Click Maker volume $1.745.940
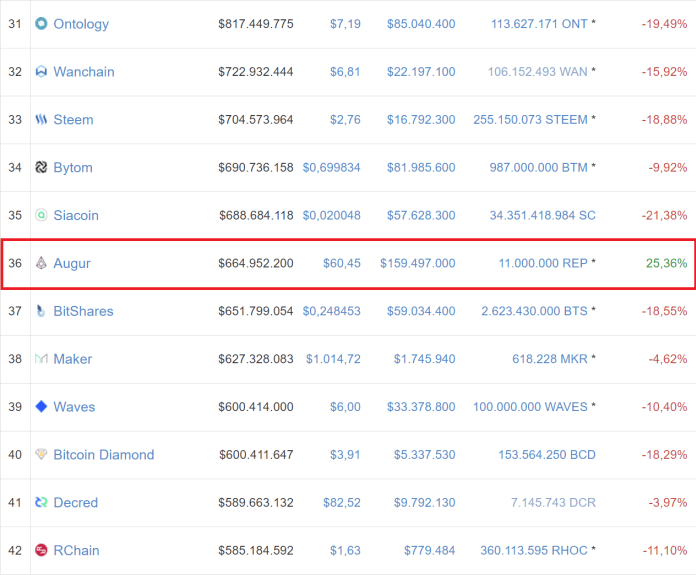Viewport: 696px width, 575px height. [424, 359]
